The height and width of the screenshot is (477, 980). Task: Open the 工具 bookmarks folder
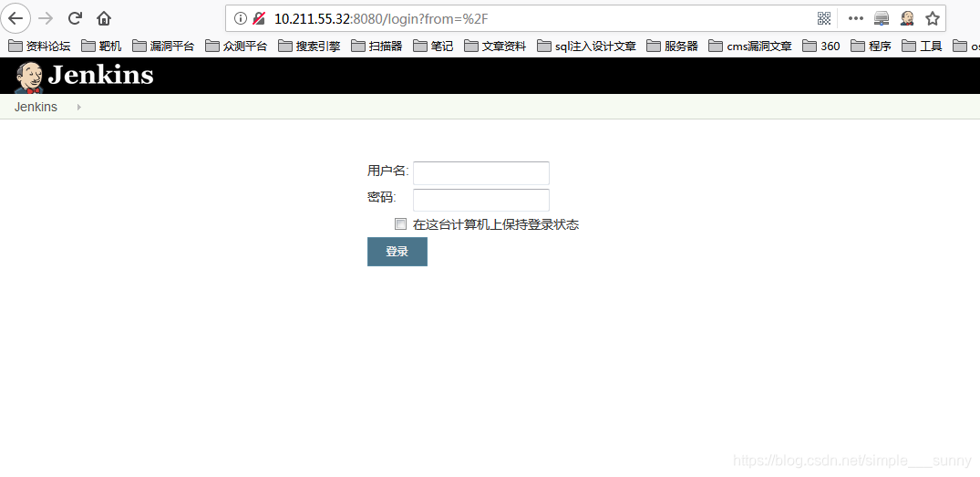(922, 46)
